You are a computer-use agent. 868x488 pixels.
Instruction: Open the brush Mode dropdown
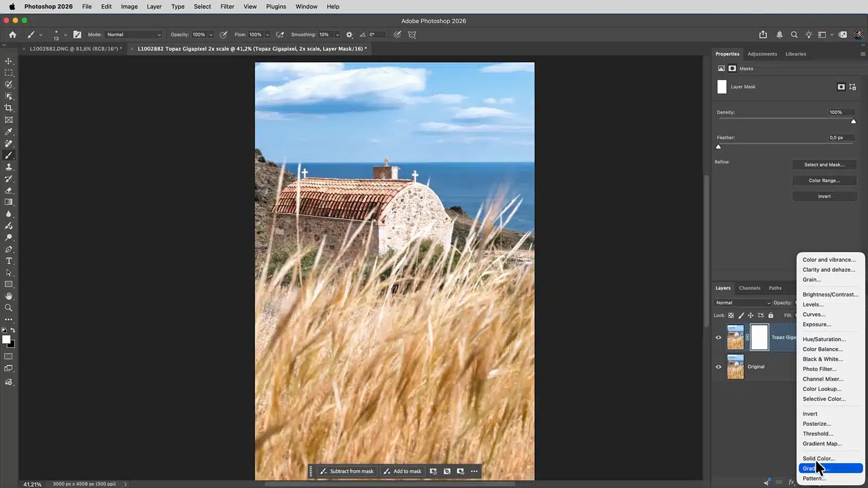pyautogui.click(x=133, y=34)
